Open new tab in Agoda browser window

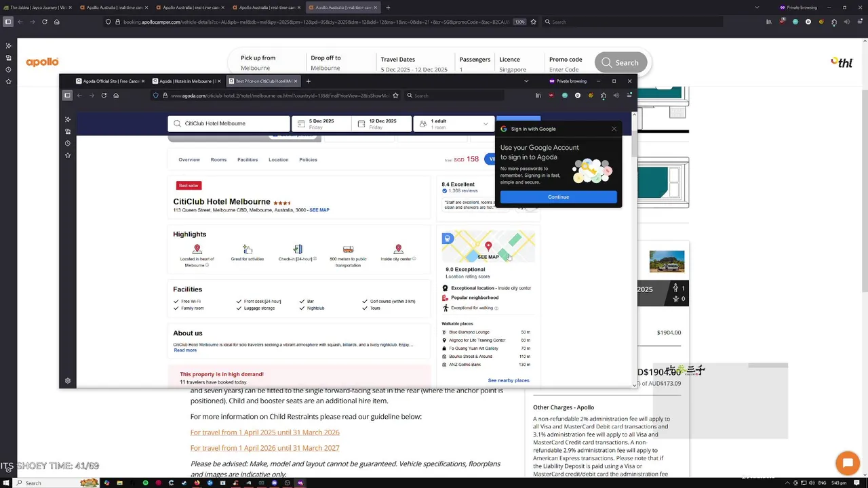click(308, 81)
